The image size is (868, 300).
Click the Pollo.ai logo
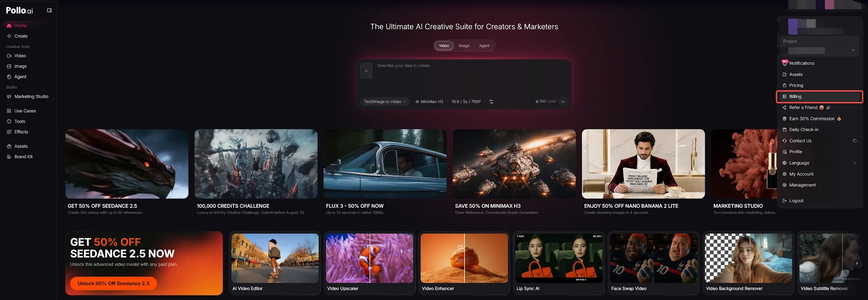pos(19,10)
